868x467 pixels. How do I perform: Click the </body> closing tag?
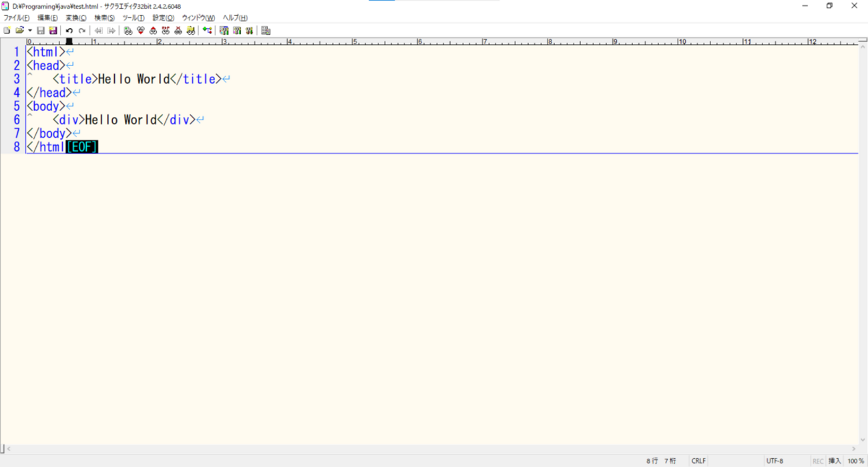pyautogui.click(x=49, y=134)
